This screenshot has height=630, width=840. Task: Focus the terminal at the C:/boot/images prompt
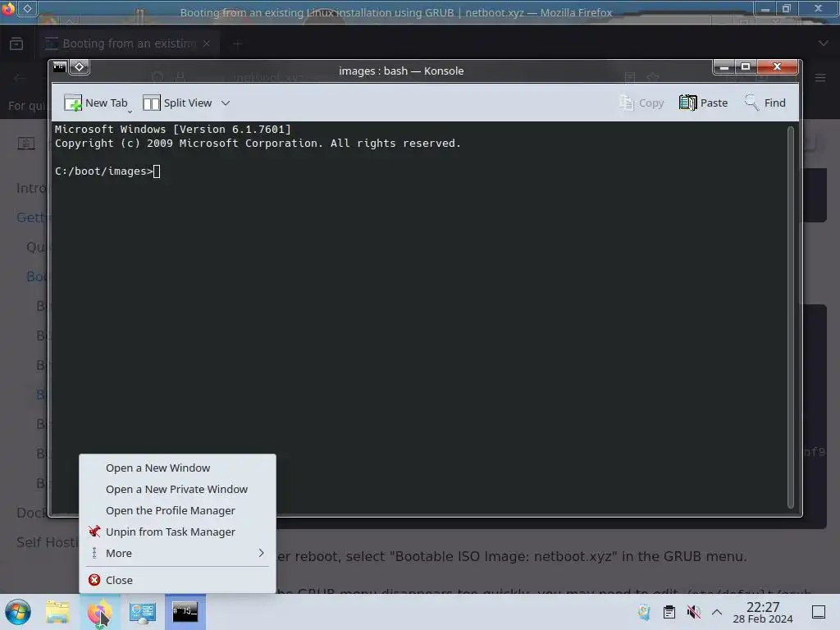[157, 171]
